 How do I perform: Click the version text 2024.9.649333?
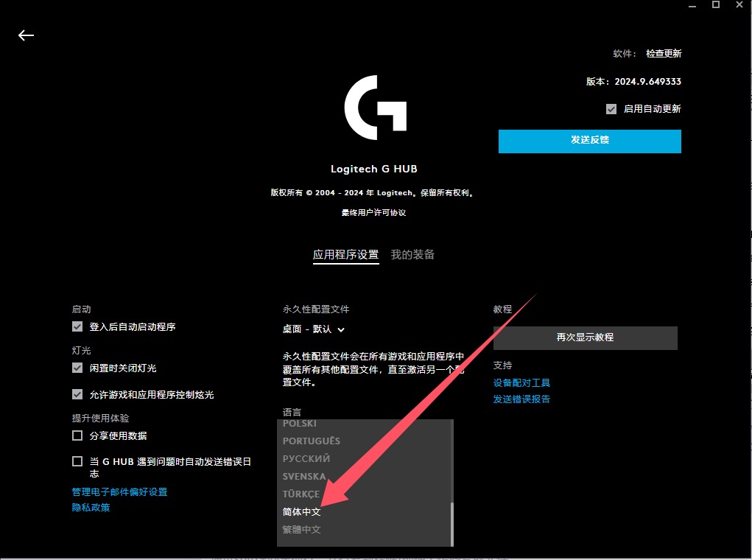(647, 82)
